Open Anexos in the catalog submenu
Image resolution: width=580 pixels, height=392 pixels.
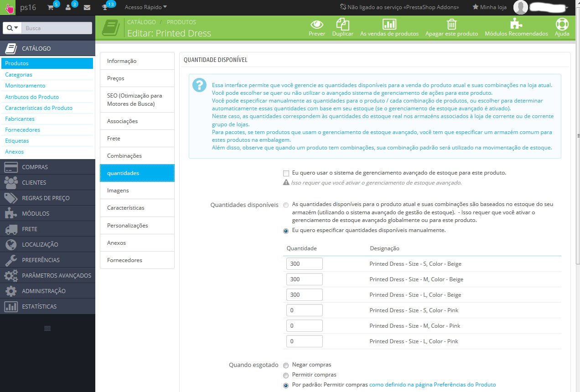pos(14,152)
